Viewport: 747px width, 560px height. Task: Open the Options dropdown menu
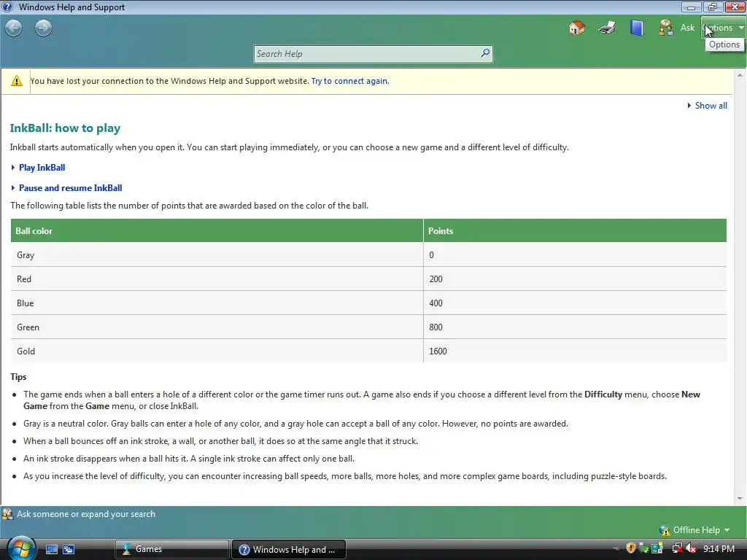tap(723, 28)
